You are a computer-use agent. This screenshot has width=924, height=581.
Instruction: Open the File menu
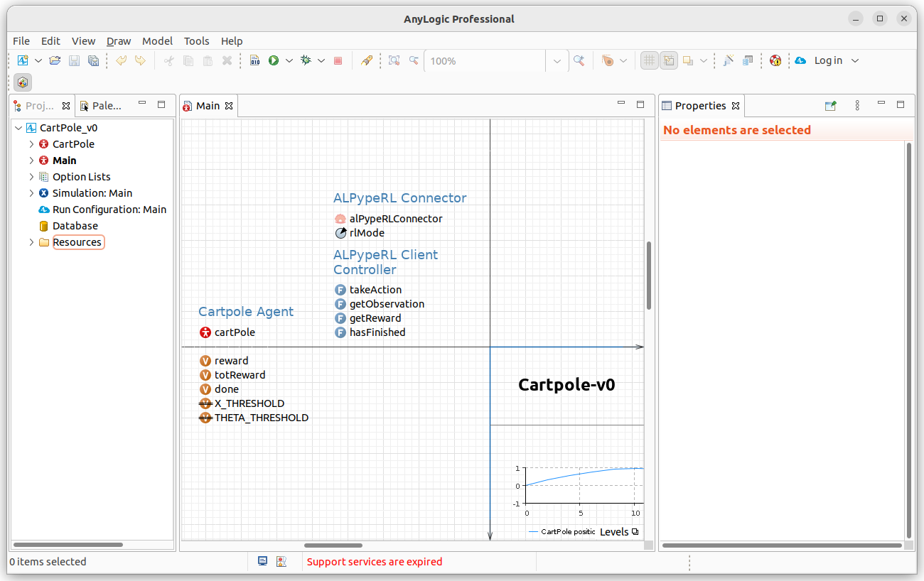click(21, 41)
